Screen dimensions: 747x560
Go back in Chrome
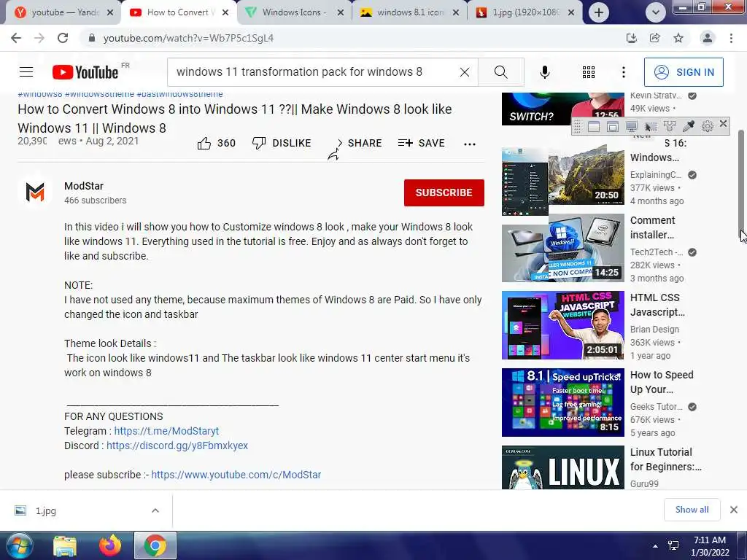16,38
